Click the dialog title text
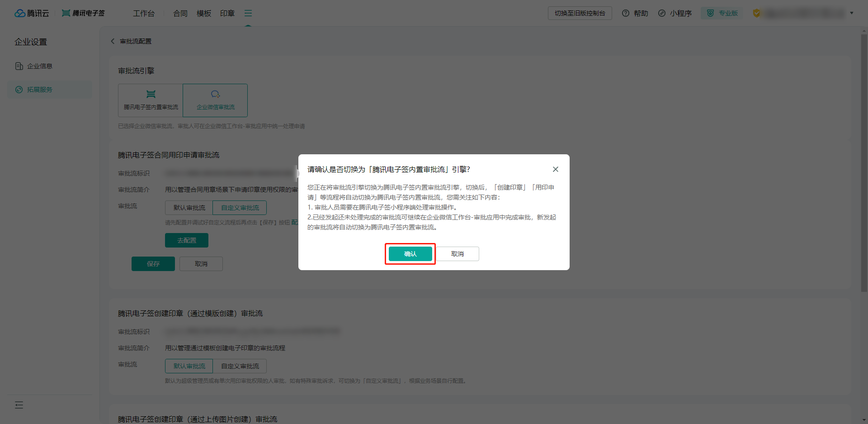The height and width of the screenshot is (424, 868). pos(389,169)
